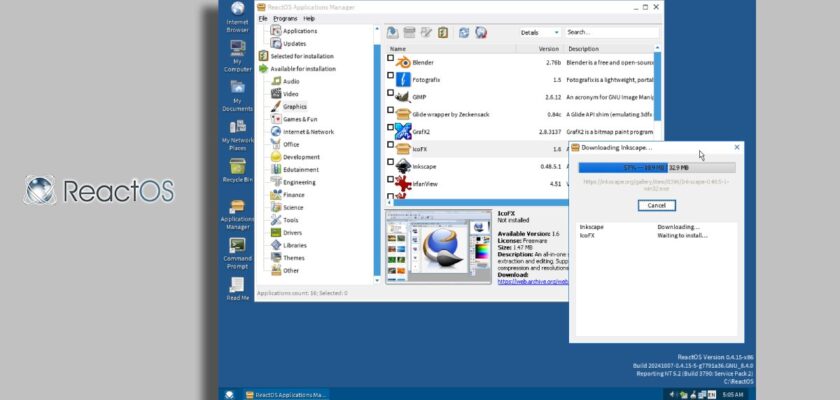Open the Programs menu
840x400 pixels.
[x=285, y=19]
